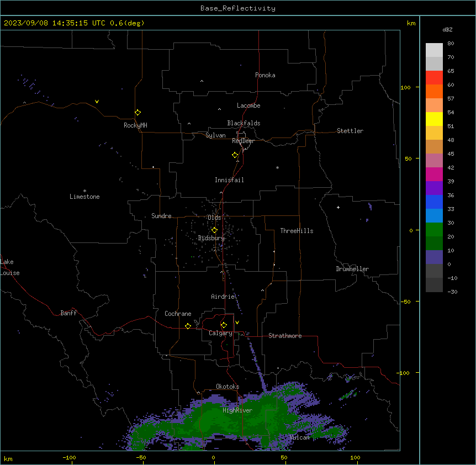
Task: Click the Airdrie label
Action: pos(223,297)
